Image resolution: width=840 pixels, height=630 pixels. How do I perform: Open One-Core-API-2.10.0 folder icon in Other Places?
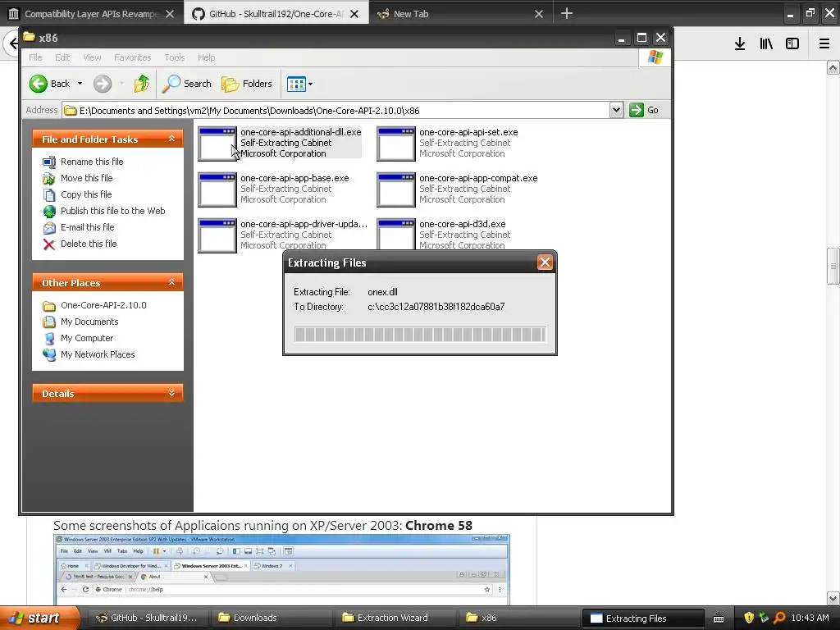pos(49,306)
